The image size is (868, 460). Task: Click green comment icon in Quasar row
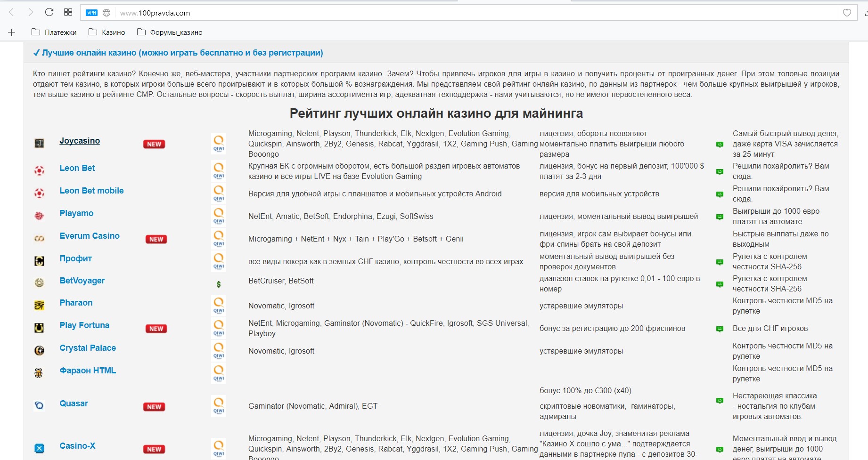pyautogui.click(x=720, y=401)
